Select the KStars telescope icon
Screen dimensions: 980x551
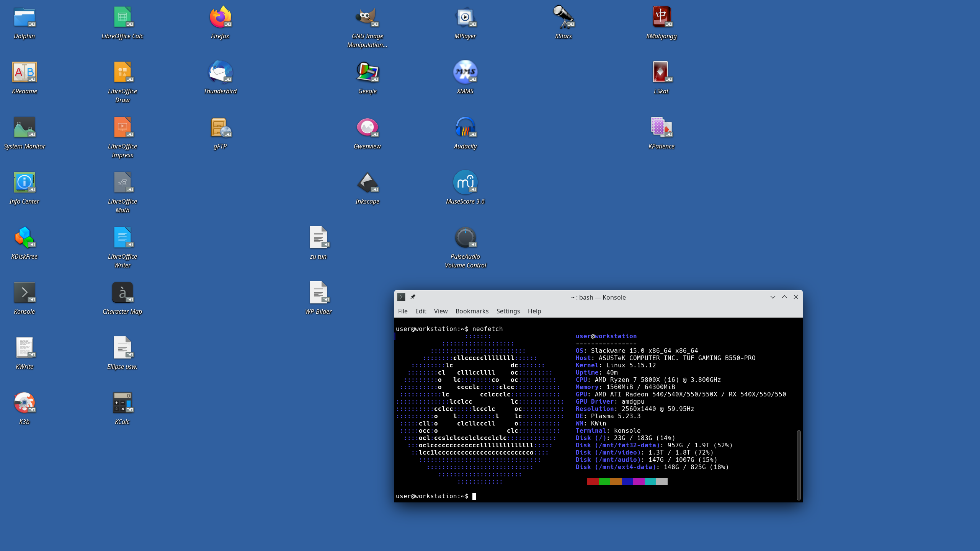pyautogui.click(x=563, y=18)
